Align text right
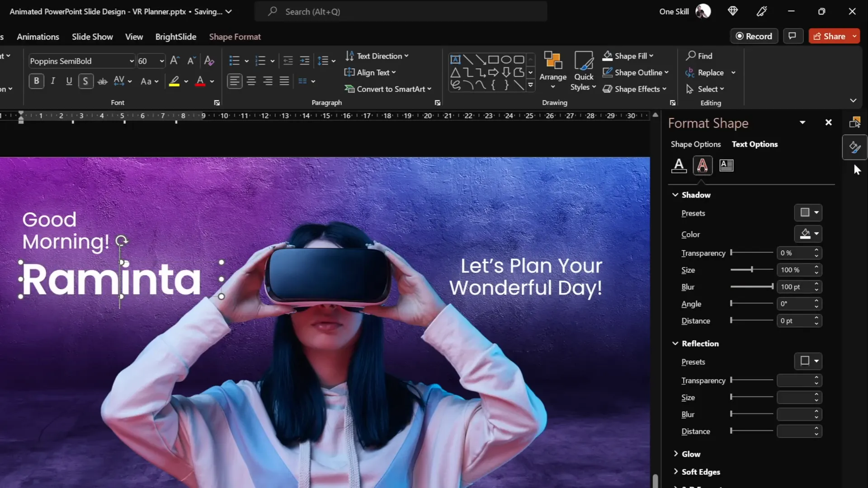868x488 pixels. (x=268, y=81)
